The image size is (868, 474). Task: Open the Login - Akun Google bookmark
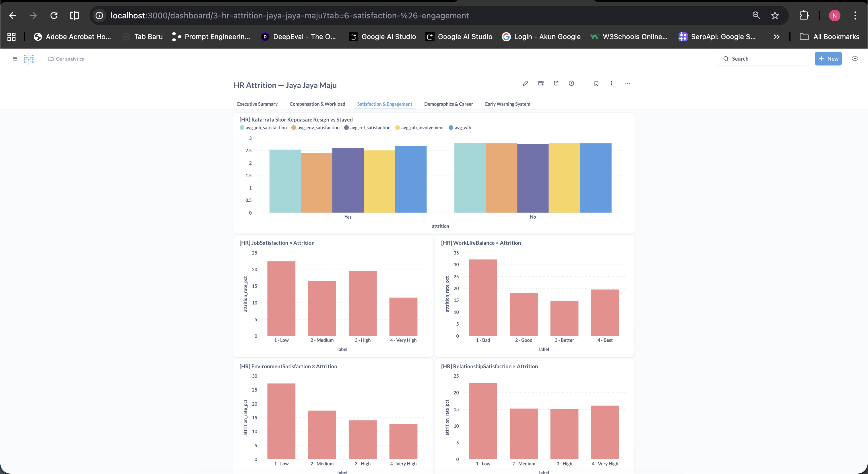pyautogui.click(x=541, y=37)
